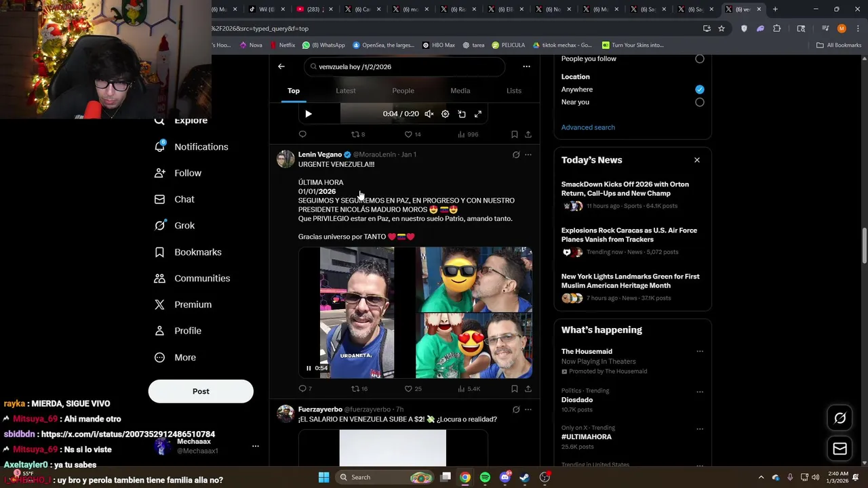Screen dimensions: 868x488
Task: Open the floating messages envelope button
Action: click(x=840, y=449)
